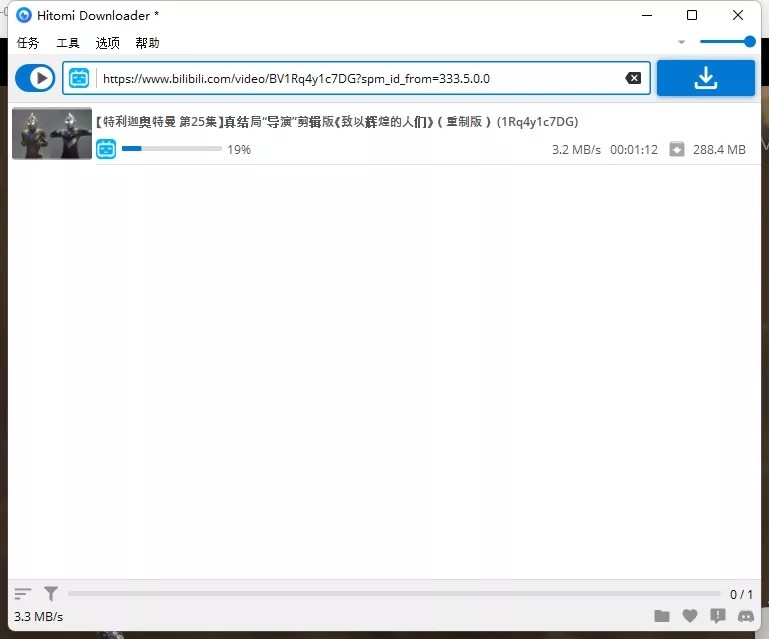This screenshot has width=769, height=639.
Task: Open the sort tasks icon
Action: (x=23, y=594)
